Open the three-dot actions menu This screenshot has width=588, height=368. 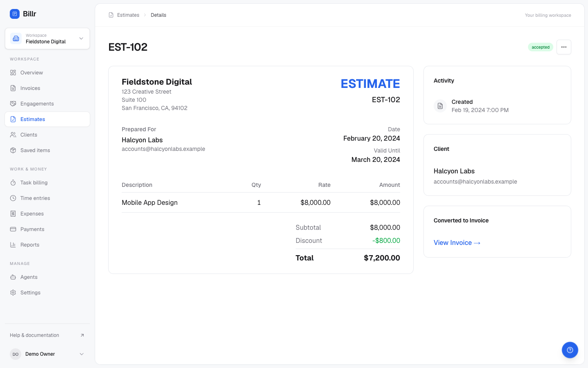(564, 47)
